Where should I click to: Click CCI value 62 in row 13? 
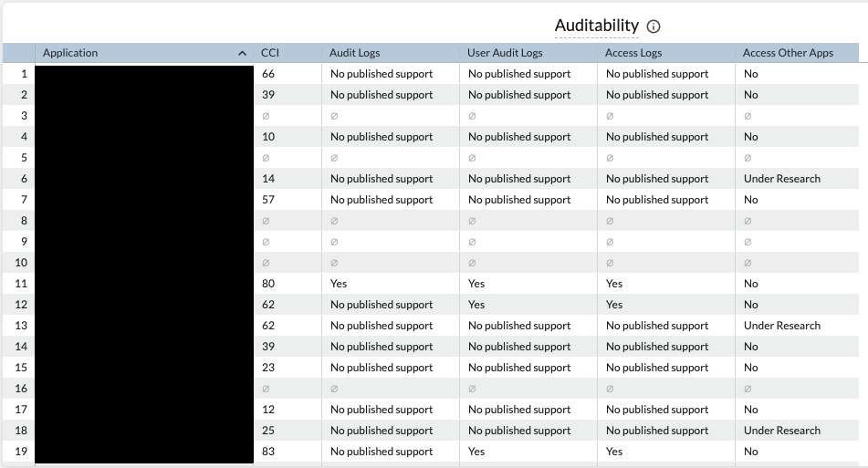[x=268, y=326]
